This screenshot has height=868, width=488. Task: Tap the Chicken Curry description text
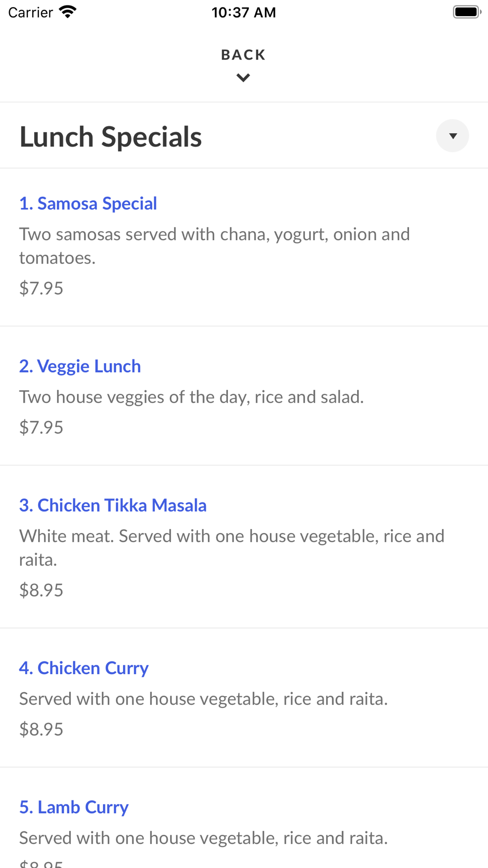click(x=203, y=699)
